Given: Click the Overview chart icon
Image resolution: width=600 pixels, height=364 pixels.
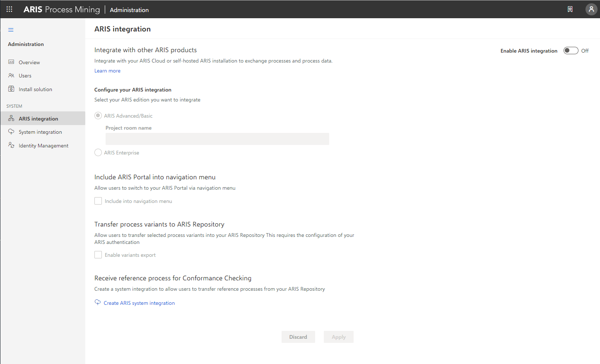Looking at the screenshot, I should (11, 62).
